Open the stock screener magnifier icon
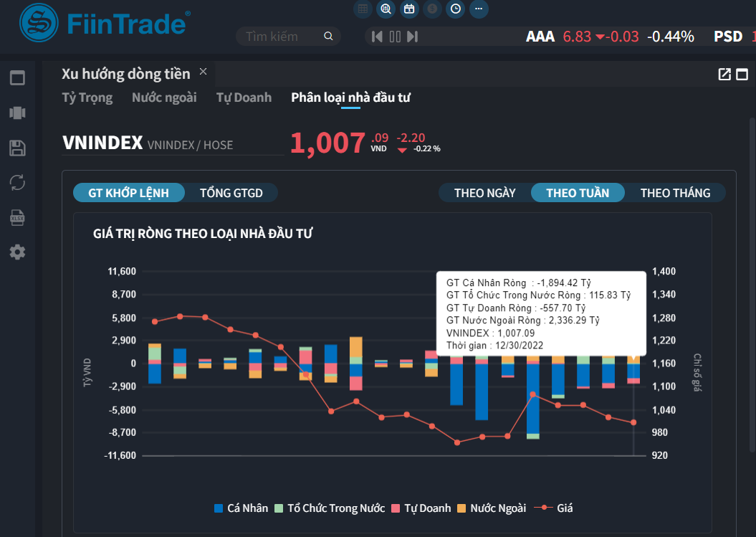 pos(386,9)
